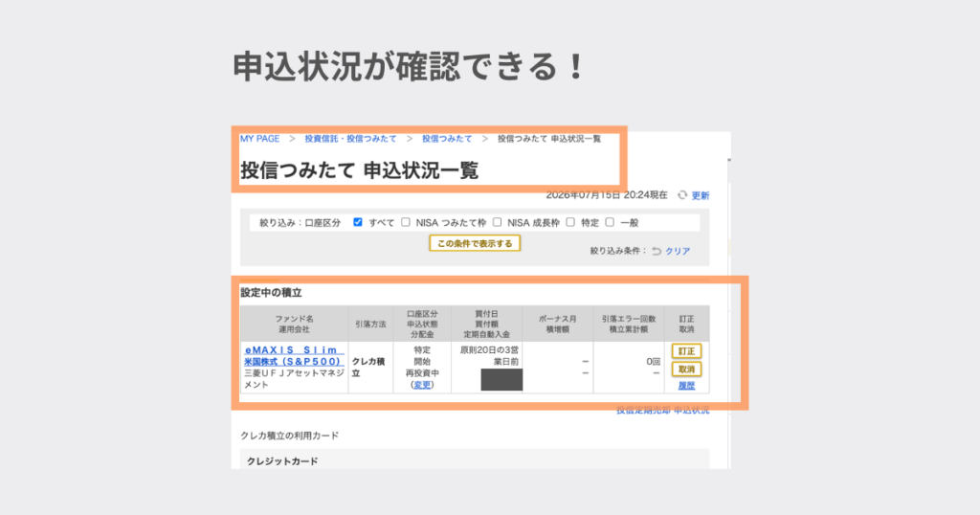Click the 更新 link

[700, 195]
